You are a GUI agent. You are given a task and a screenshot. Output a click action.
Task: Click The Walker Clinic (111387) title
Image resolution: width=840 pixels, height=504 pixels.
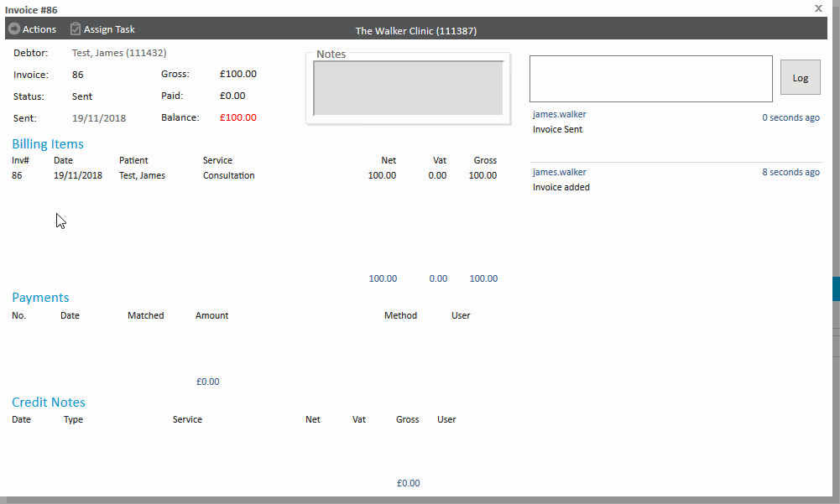pyautogui.click(x=415, y=31)
